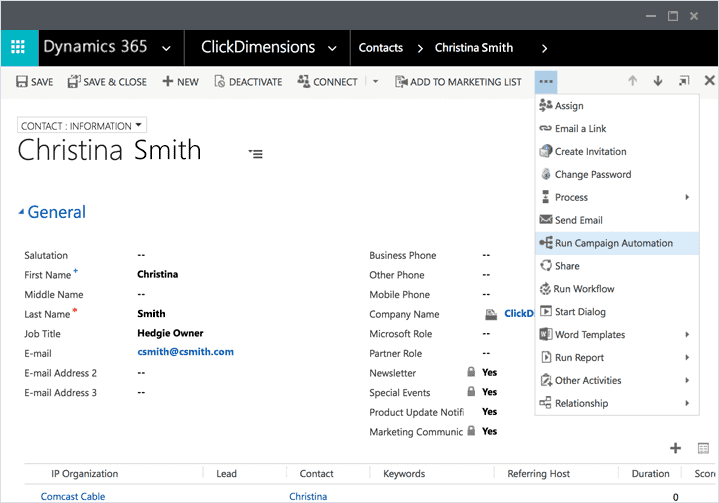719x503 pixels.
Task: Click the Mobile Phone empty value
Action: 486,294
